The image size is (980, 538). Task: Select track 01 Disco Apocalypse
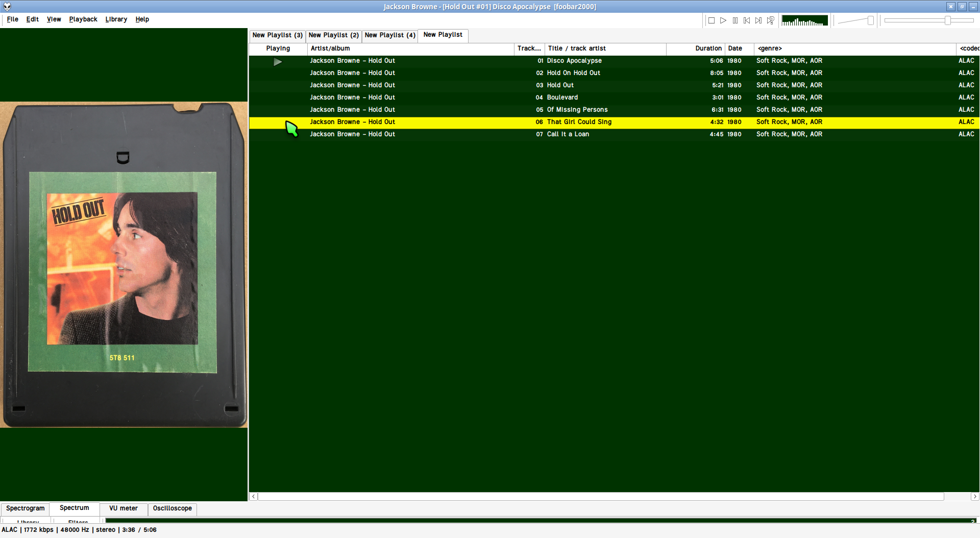(x=614, y=61)
